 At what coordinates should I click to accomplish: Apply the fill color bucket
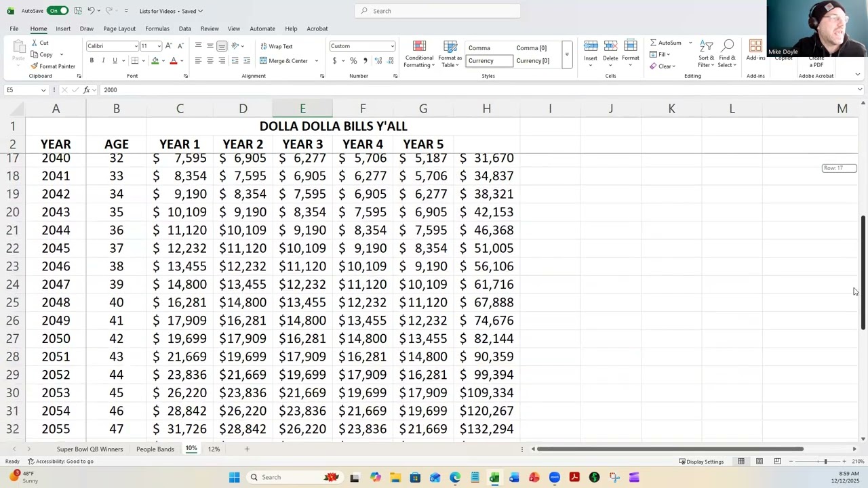[155, 61]
